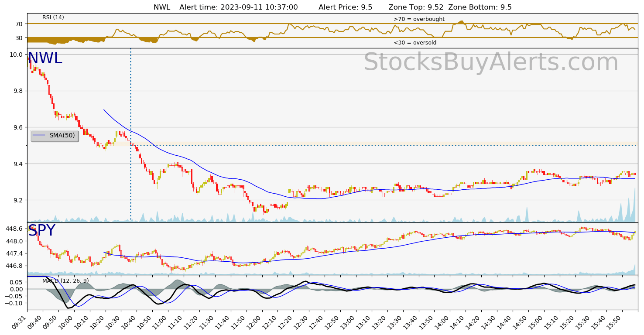Click the NWL price axis value 9.8
The width and height of the screenshot is (644, 335).
coord(18,91)
